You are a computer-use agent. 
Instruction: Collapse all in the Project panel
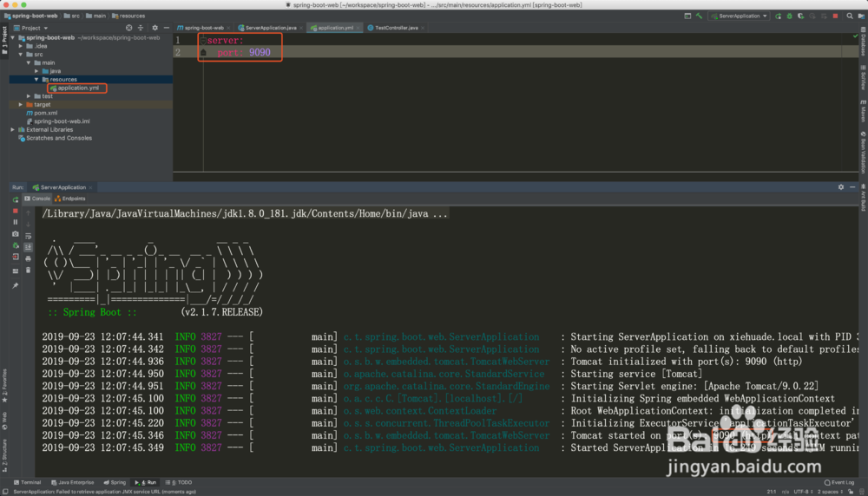pyautogui.click(x=141, y=28)
